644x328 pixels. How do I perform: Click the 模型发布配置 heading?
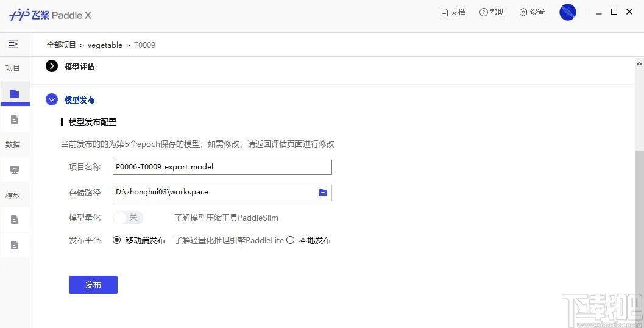(93, 122)
